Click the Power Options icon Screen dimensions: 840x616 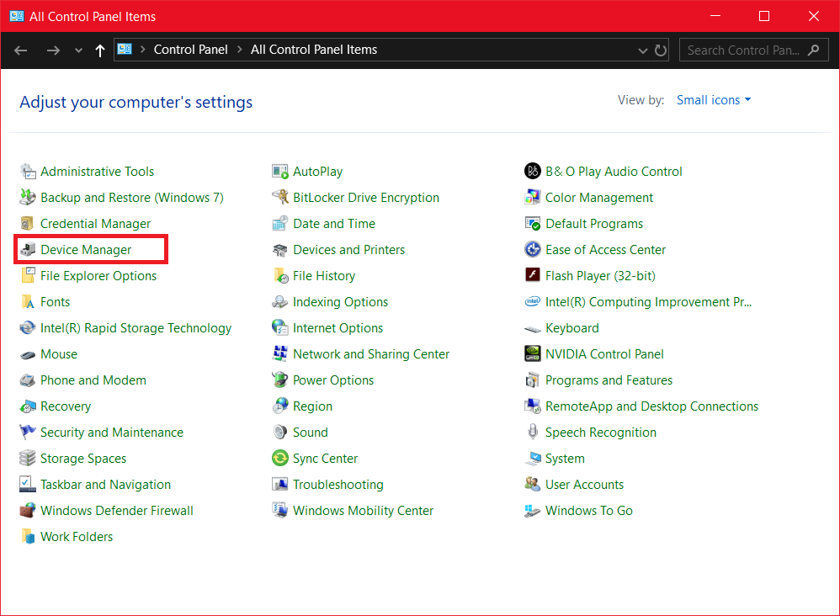click(x=280, y=380)
